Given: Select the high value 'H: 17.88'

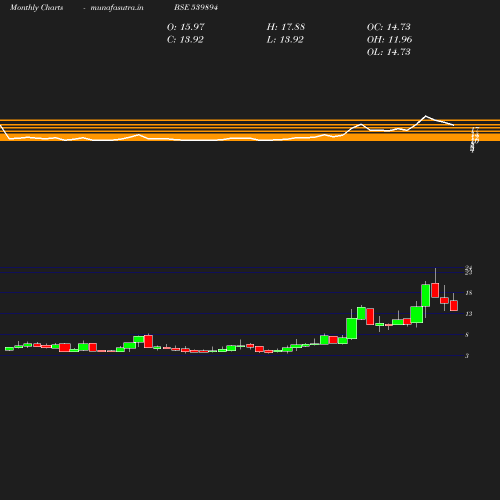Looking at the screenshot, I should [286, 27].
